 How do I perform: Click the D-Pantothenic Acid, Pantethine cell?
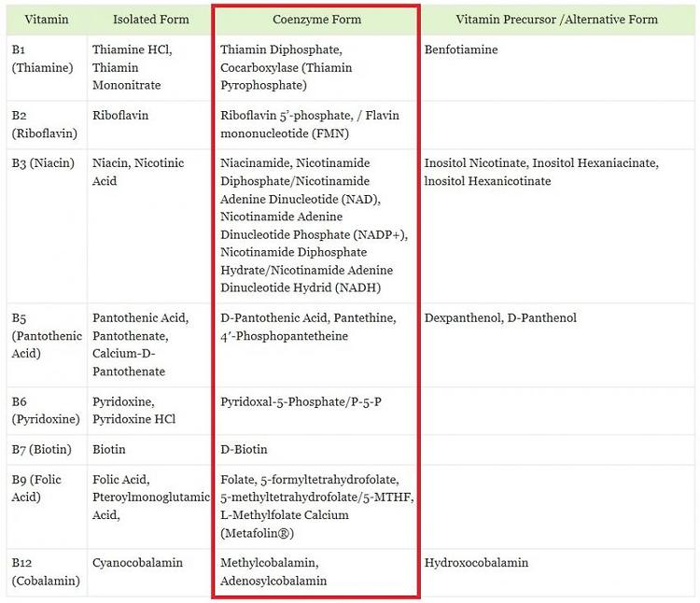click(316, 345)
